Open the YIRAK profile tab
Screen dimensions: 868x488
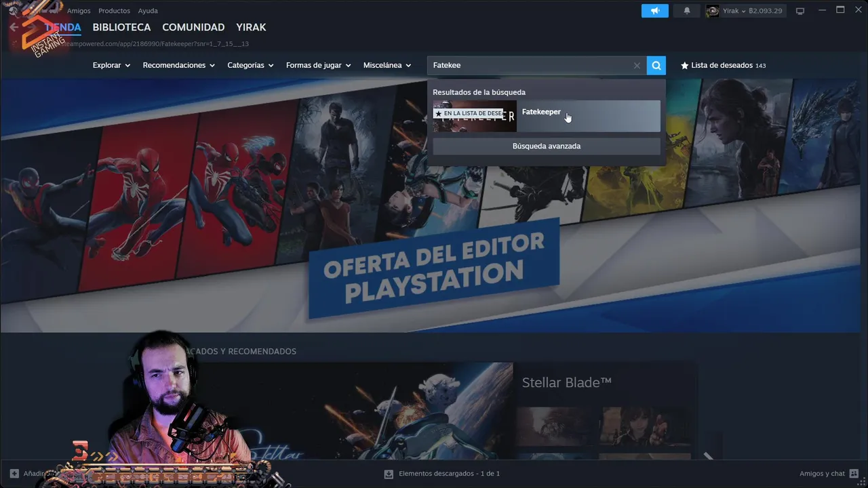coord(251,27)
